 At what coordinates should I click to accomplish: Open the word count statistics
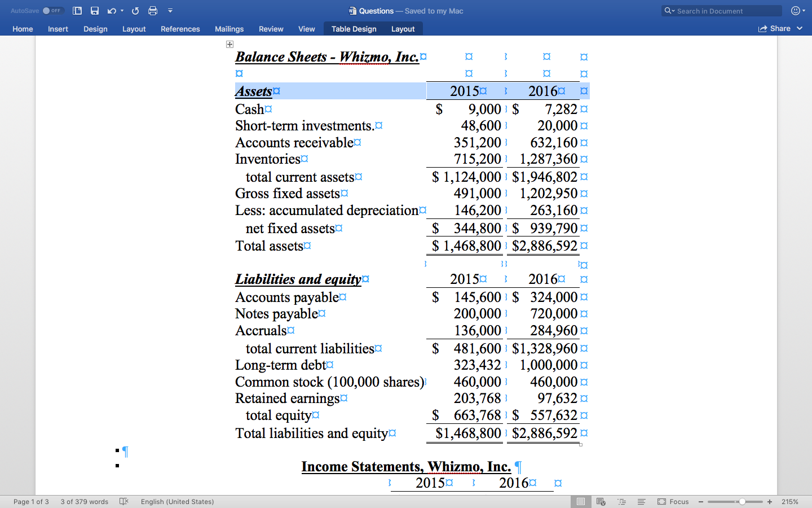[x=83, y=501]
